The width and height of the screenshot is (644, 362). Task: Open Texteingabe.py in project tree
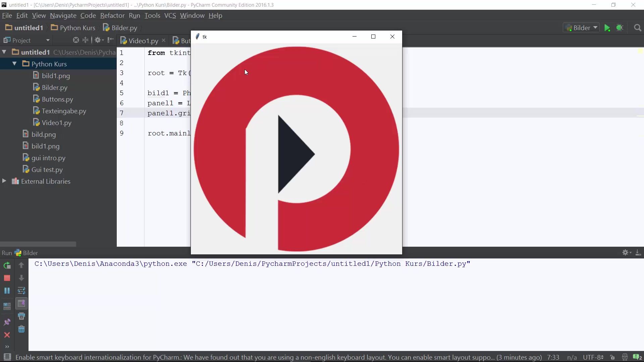click(x=64, y=111)
